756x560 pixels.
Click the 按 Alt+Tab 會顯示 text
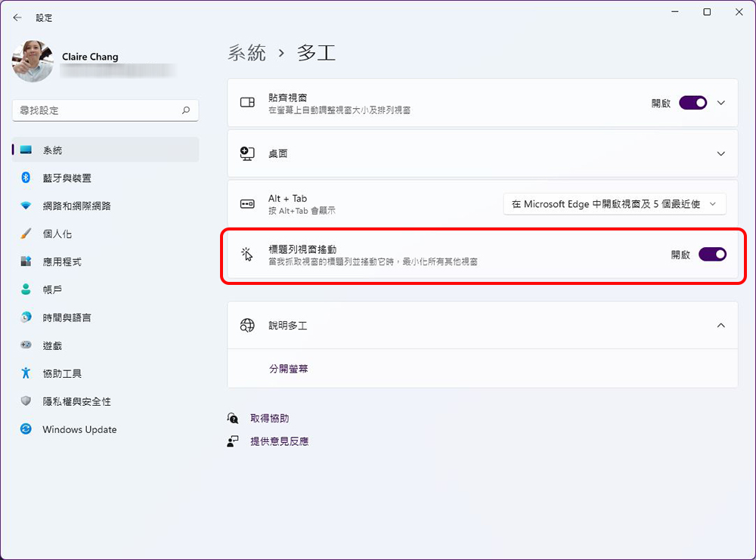(x=302, y=211)
